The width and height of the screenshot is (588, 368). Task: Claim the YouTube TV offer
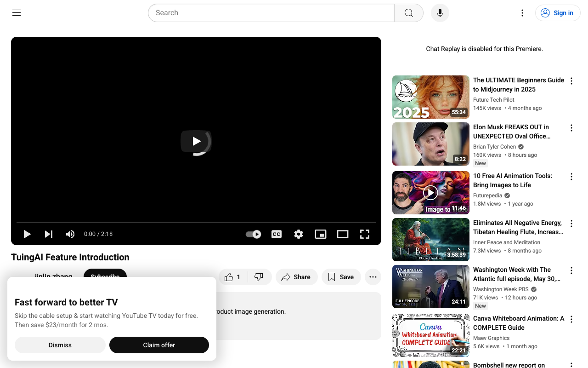[159, 345]
